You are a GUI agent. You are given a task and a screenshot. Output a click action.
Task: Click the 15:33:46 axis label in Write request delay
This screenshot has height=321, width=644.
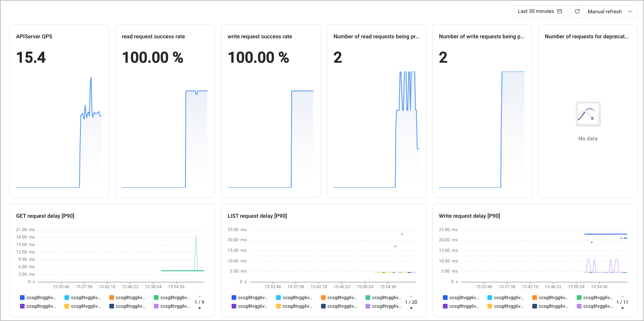[x=484, y=287]
